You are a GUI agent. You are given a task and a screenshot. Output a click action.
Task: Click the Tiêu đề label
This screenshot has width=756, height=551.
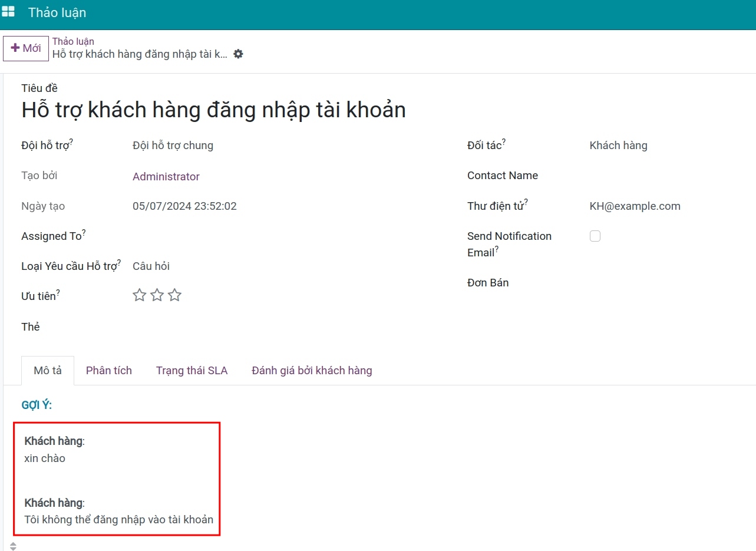(x=39, y=88)
